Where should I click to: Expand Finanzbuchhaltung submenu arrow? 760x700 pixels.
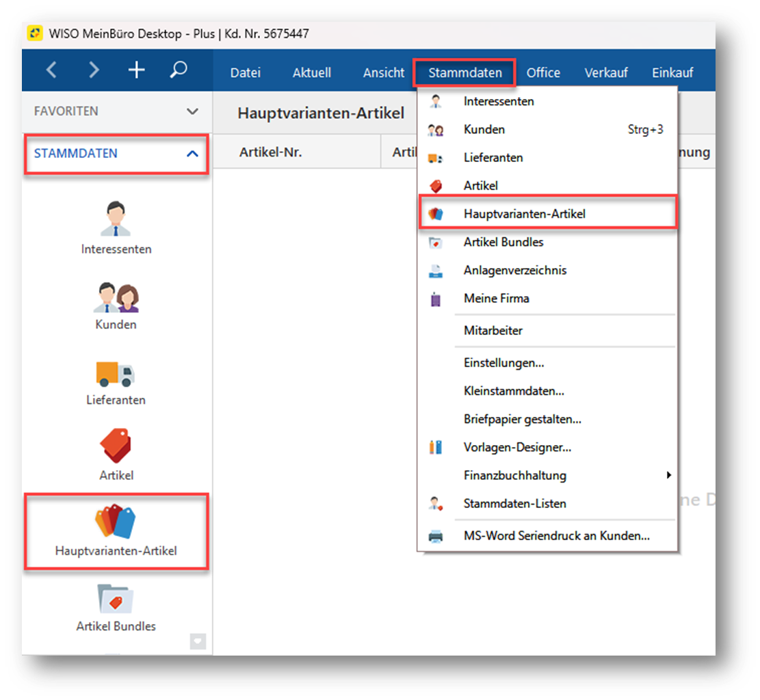pos(668,475)
